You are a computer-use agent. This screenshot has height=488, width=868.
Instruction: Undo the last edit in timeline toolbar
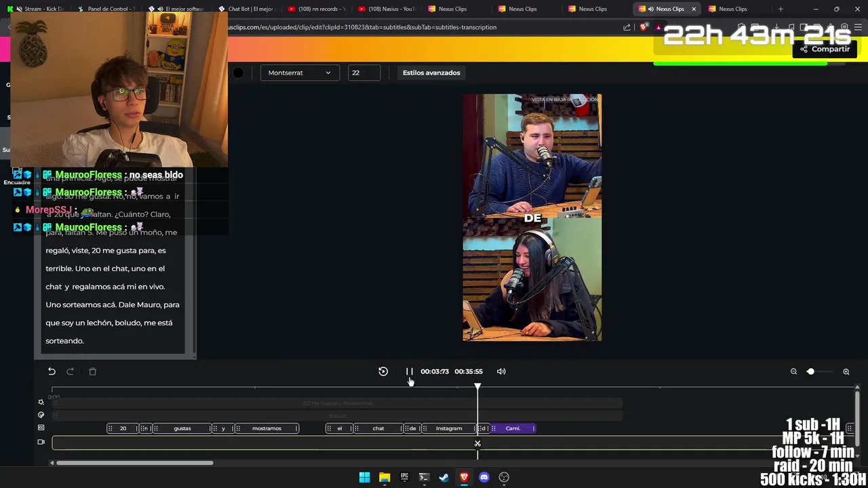point(52,371)
